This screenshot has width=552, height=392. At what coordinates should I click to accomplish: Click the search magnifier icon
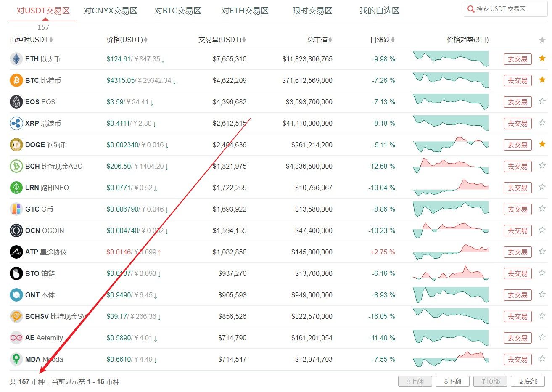coord(471,9)
